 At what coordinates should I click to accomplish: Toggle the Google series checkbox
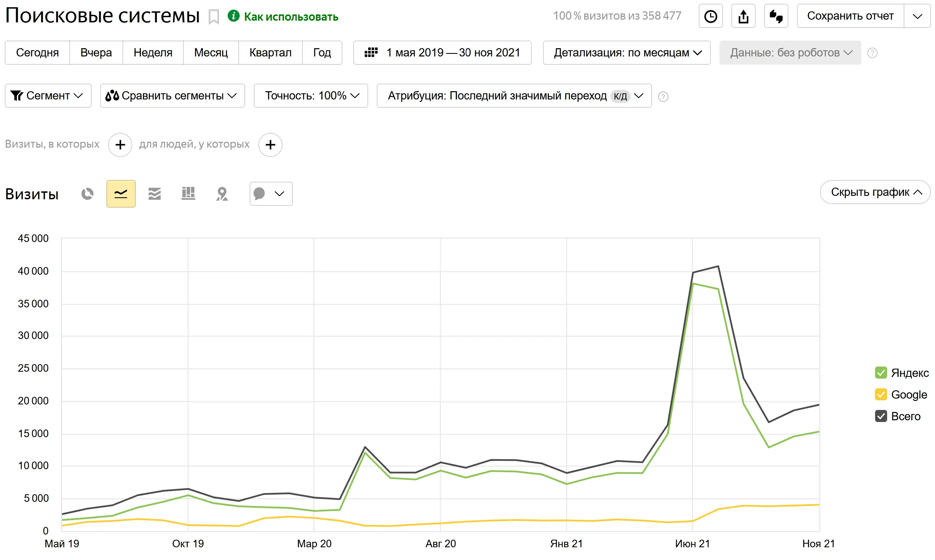(x=880, y=394)
